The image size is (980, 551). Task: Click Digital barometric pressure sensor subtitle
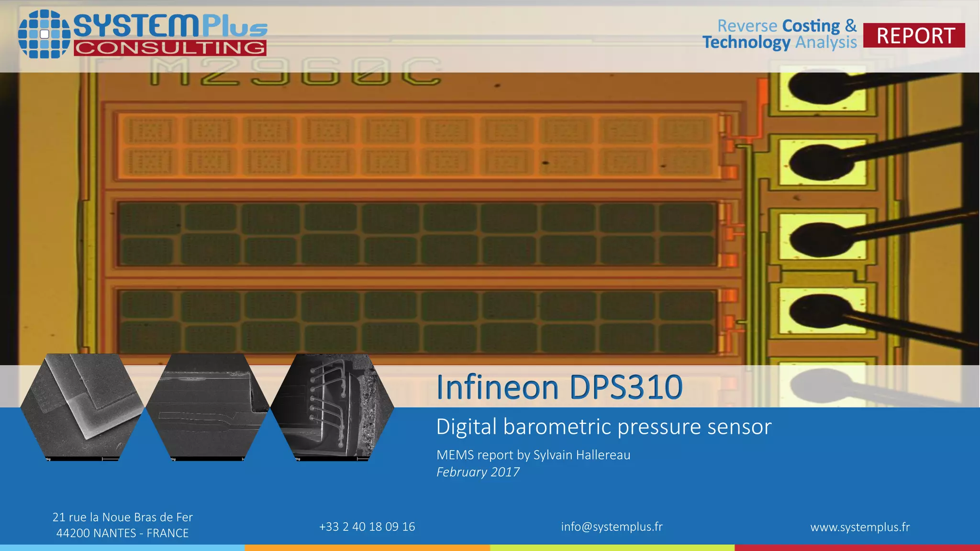(x=603, y=427)
